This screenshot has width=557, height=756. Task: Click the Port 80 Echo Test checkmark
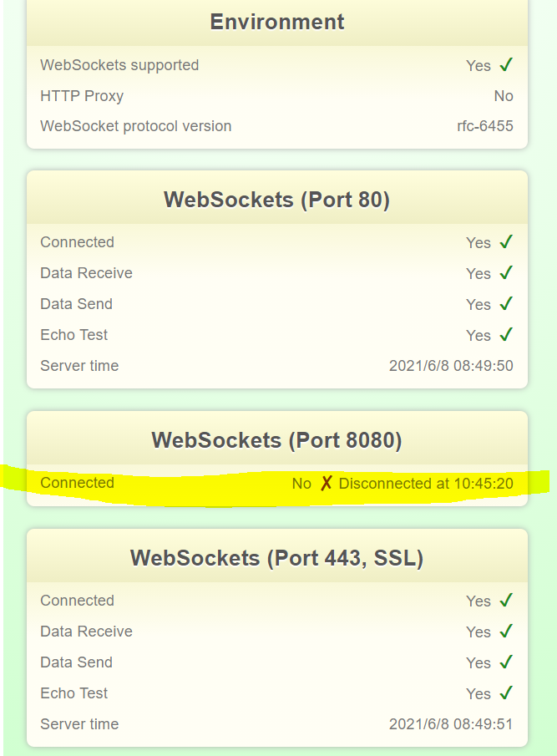(x=506, y=335)
